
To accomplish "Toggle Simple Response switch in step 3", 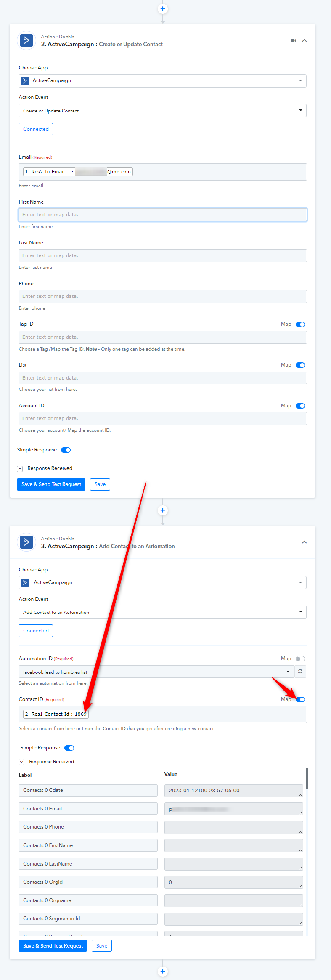I will click(69, 748).
